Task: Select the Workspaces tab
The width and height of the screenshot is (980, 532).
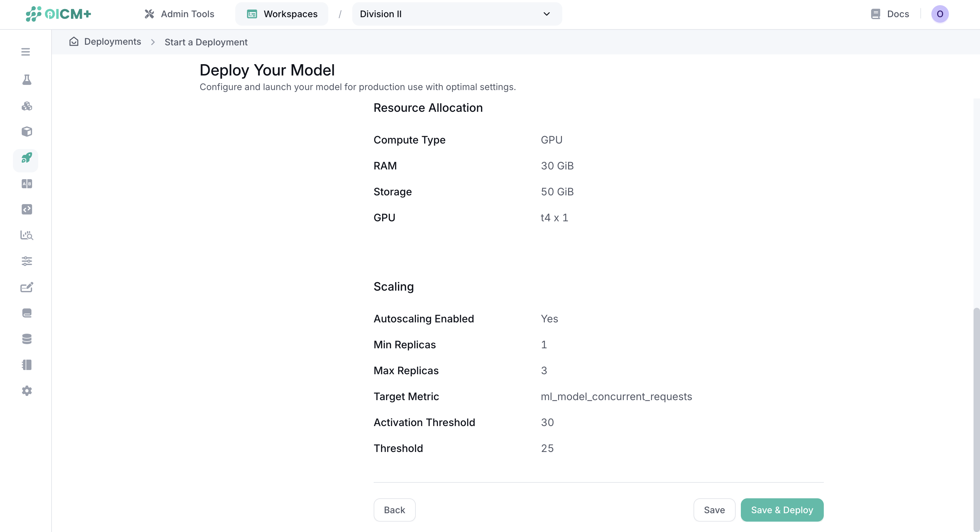Action: [x=282, y=14]
